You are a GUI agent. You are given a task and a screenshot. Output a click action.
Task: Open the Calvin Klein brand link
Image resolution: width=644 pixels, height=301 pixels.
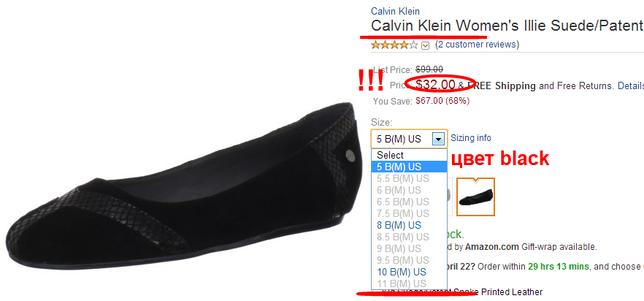coord(395,12)
